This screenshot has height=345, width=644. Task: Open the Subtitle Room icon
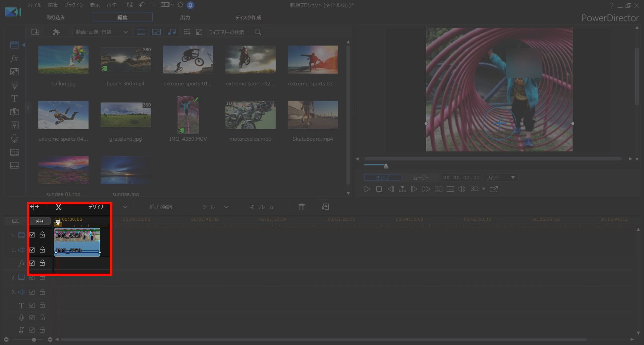click(x=14, y=165)
